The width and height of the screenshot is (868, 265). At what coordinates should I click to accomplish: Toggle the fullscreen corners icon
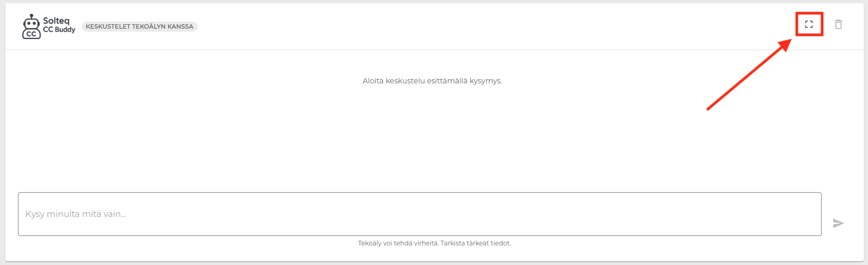[x=809, y=24]
